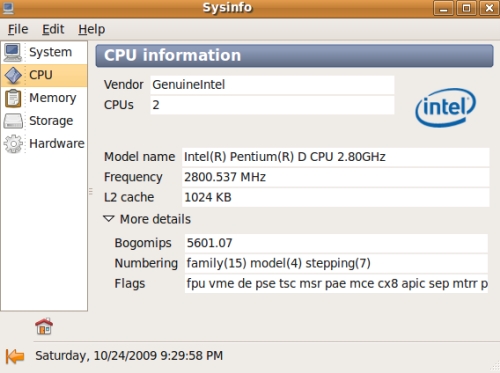Viewport: 500px width, 373px height.
Task: Select the Frequency value field
Action: tap(335, 177)
